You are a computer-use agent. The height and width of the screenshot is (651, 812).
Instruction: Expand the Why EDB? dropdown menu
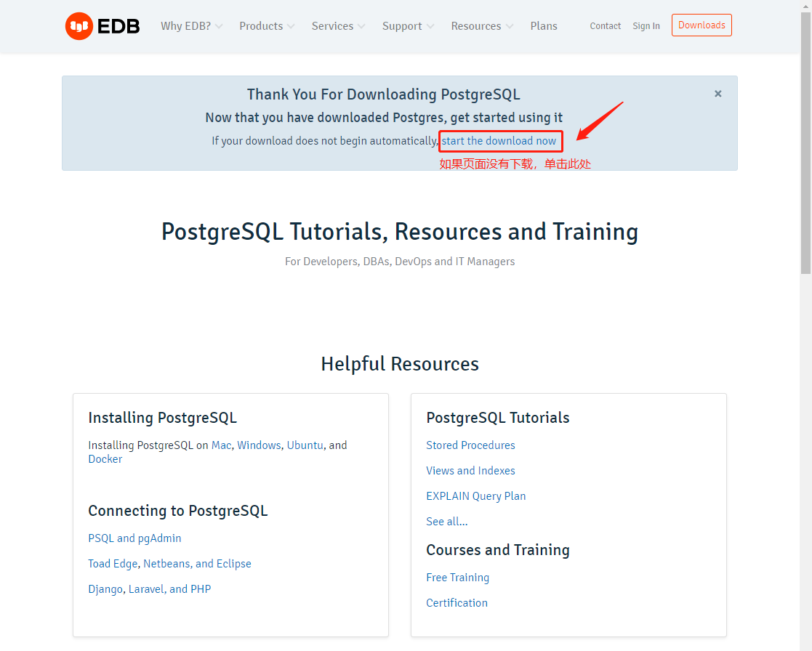(186, 25)
